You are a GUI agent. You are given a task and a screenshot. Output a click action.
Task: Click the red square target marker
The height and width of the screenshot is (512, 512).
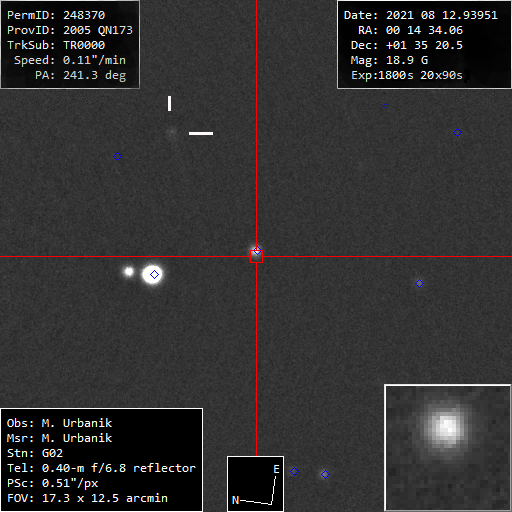coord(256,256)
